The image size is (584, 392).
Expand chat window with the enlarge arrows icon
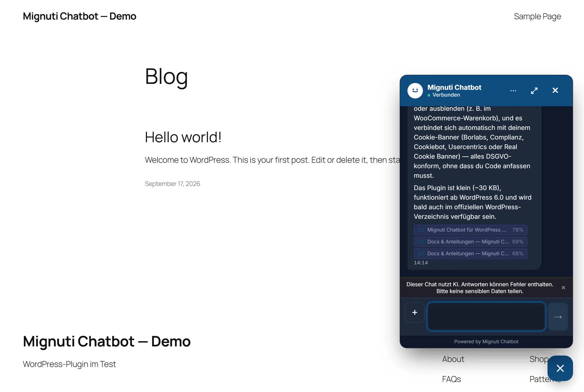534,90
